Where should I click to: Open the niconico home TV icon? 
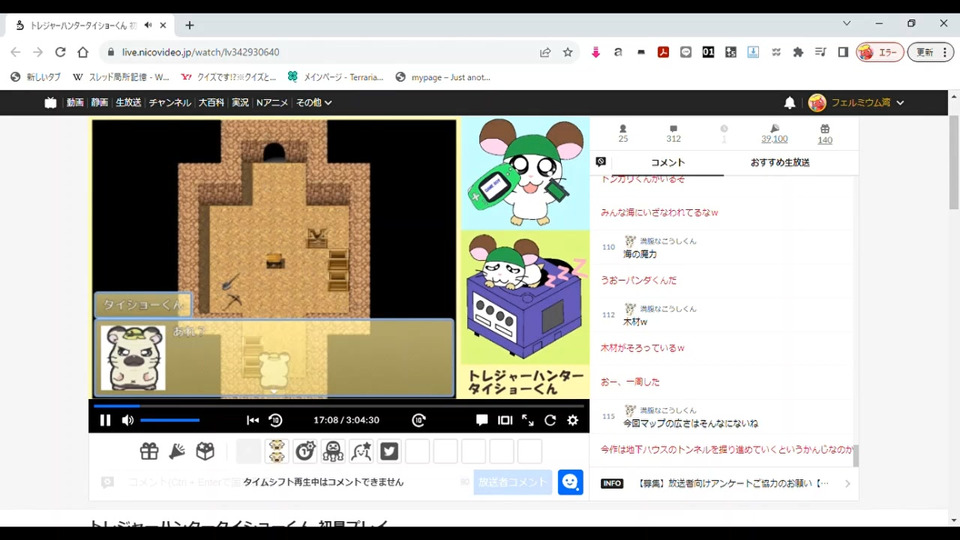pos(50,103)
